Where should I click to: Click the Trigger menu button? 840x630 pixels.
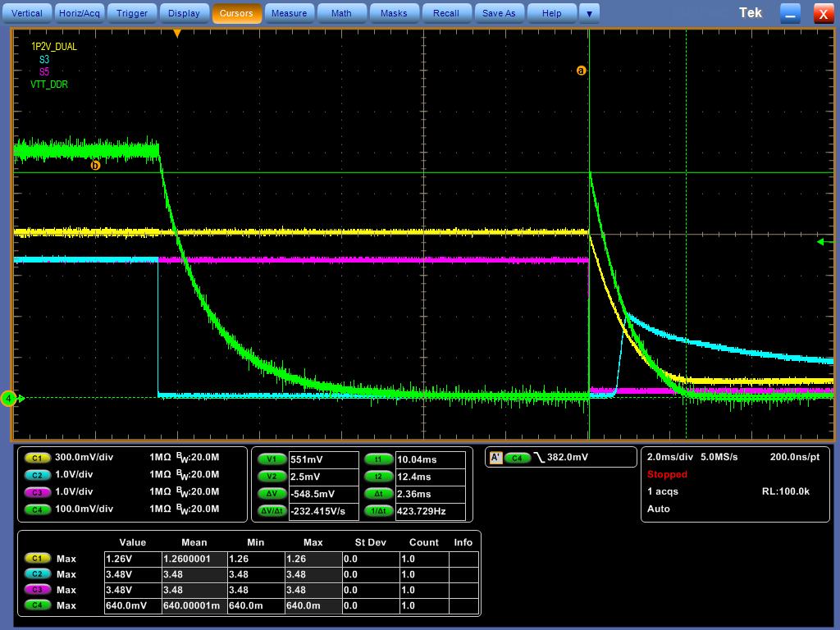click(x=132, y=13)
